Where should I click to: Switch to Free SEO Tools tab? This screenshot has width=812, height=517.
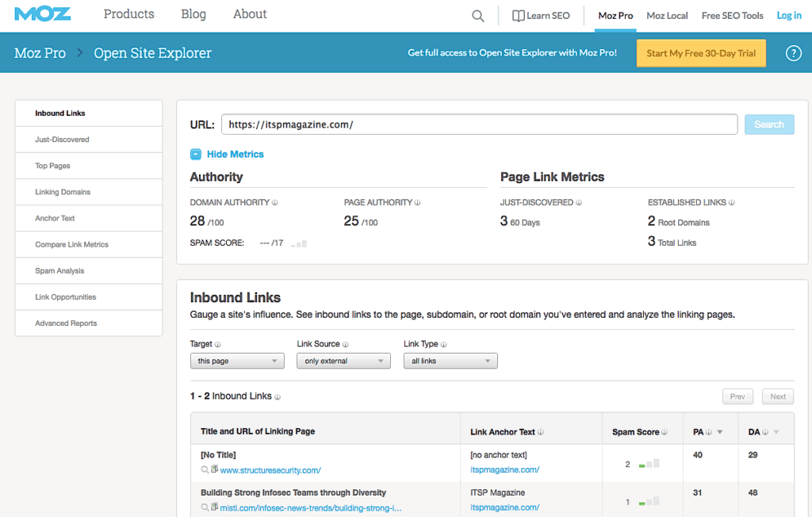(x=732, y=16)
